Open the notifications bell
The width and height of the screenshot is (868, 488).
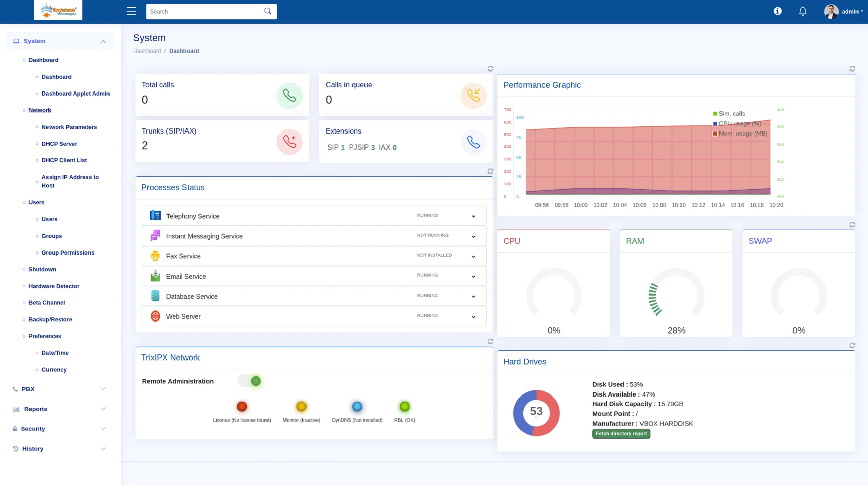point(803,11)
